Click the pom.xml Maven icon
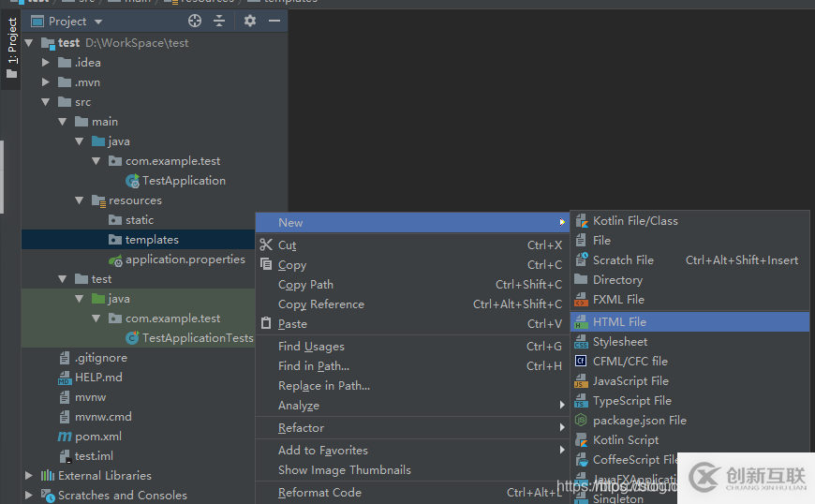Viewport: 815px width, 504px height. (x=65, y=437)
